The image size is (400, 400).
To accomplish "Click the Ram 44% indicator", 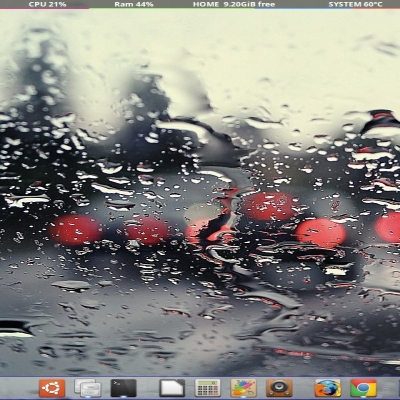I will (x=134, y=4).
